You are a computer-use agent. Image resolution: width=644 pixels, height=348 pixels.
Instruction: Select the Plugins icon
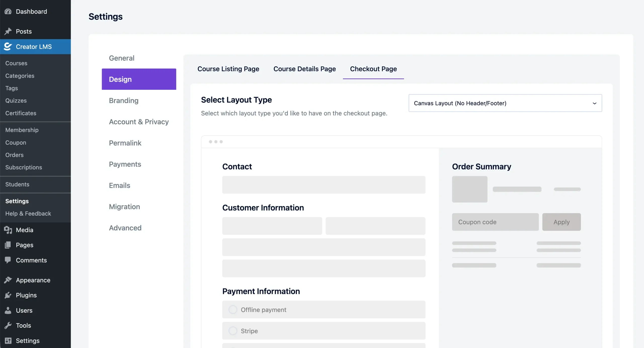click(x=8, y=295)
